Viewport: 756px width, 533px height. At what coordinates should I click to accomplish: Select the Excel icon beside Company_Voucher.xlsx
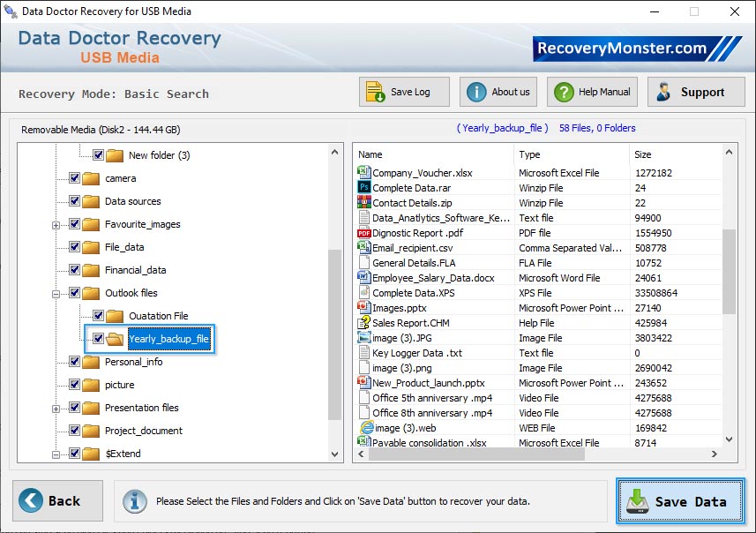[x=364, y=172]
